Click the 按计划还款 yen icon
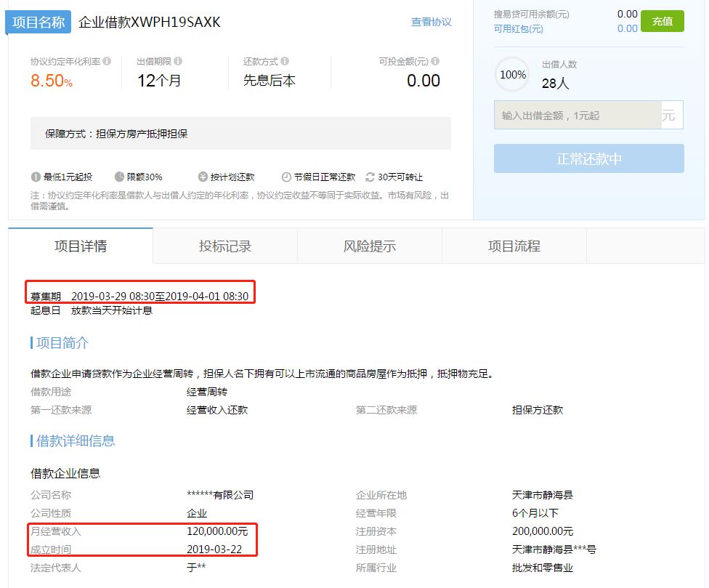Image resolution: width=709 pixels, height=588 pixels. point(203,177)
